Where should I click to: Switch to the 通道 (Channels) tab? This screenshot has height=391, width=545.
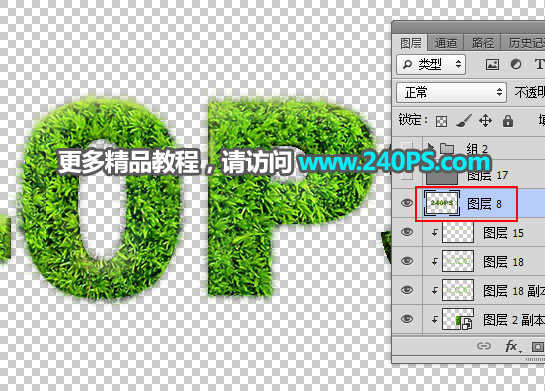pos(446,43)
